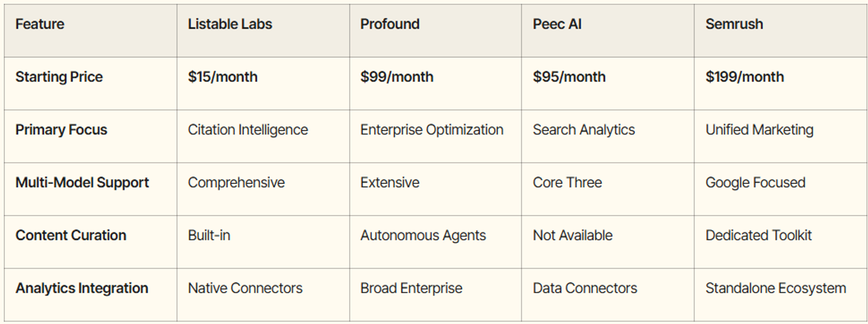The image size is (868, 324).
Task: Select the Listable Labs column header
Action: pos(230,24)
